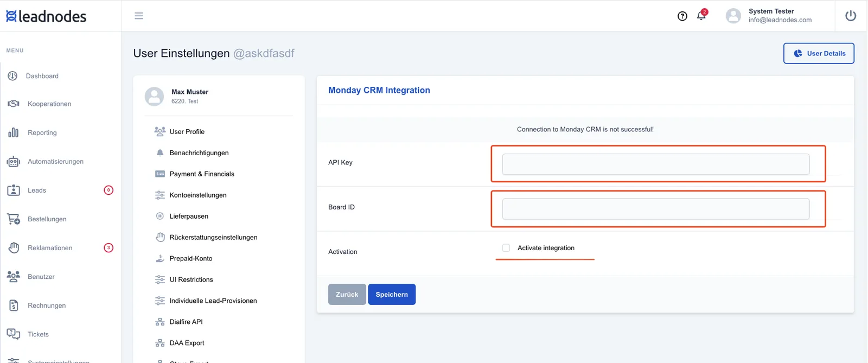Open Individuelle Lead-Provisionen settings link

coord(213,301)
